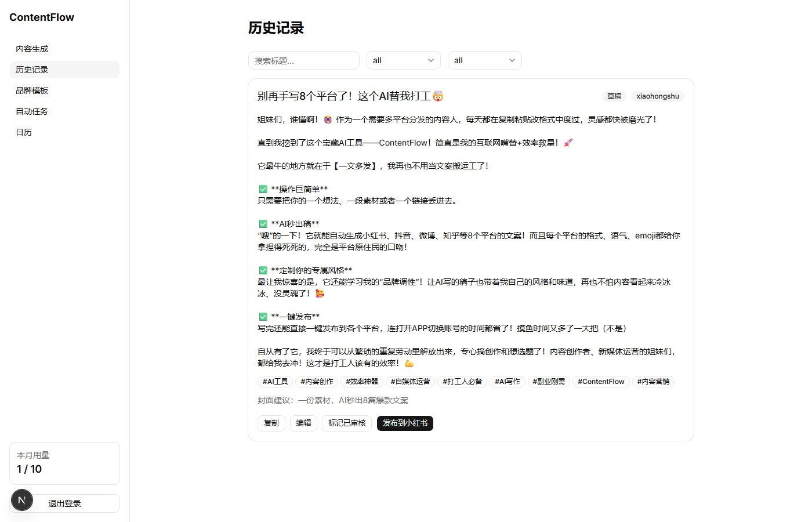The image size is (812, 522).
Task: Click the ContentFlow logo
Action: (41, 17)
